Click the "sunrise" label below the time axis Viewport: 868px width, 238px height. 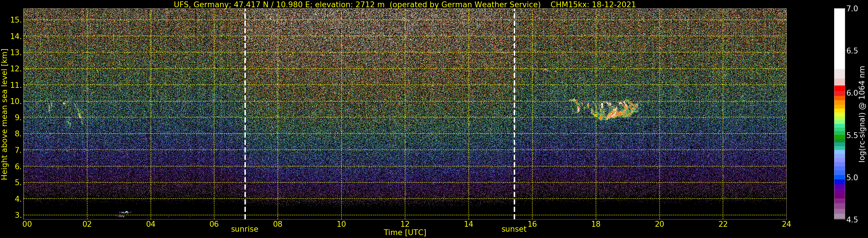245,229
